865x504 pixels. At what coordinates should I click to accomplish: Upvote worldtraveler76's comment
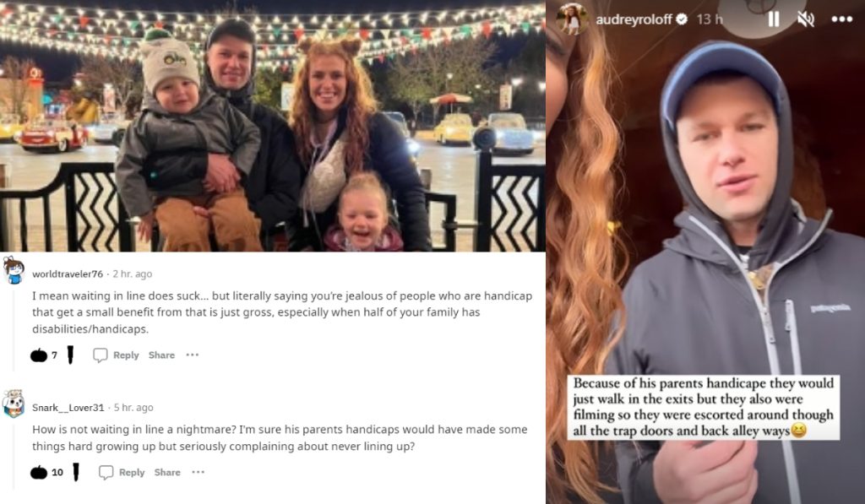click(39, 355)
